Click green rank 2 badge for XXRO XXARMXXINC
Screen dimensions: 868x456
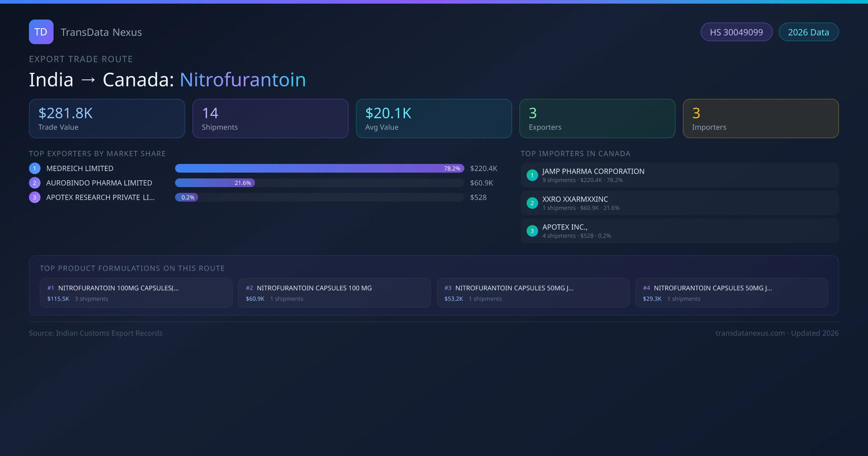[532, 203]
